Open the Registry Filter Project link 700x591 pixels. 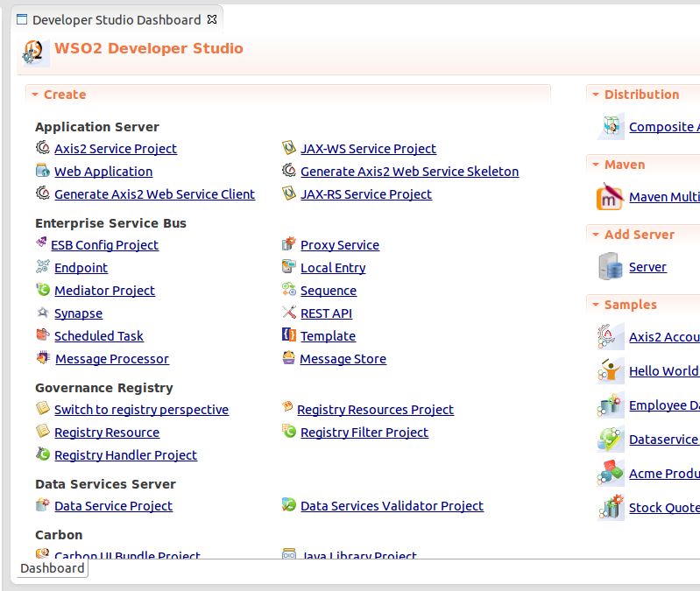(364, 433)
